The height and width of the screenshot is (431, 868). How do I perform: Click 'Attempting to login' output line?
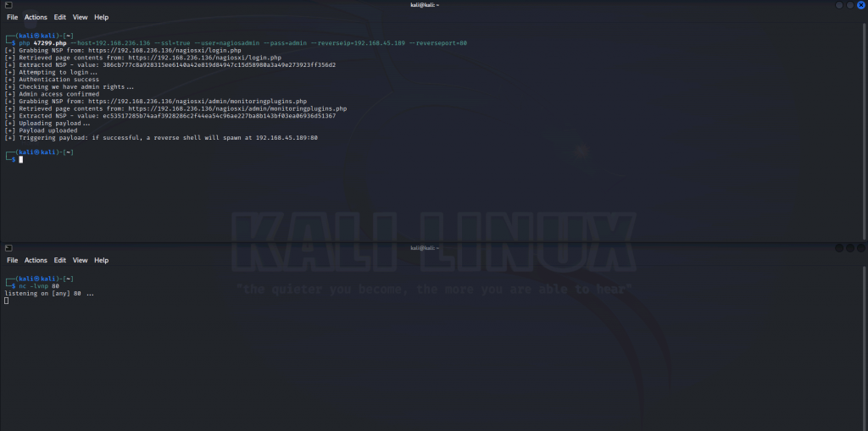tap(51, 73)
